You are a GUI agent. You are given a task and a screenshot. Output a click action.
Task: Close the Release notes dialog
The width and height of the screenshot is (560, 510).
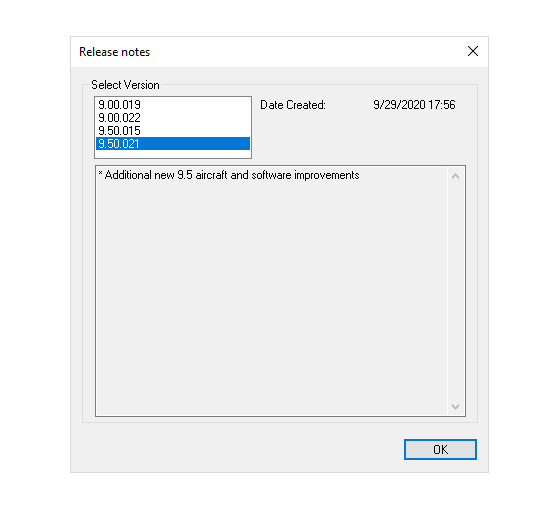click(473, 51)
